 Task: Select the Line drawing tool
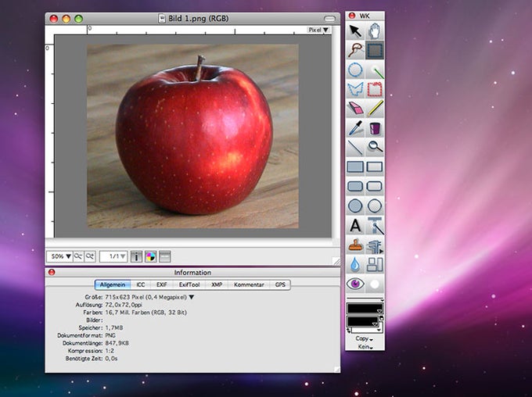(355, 148)
